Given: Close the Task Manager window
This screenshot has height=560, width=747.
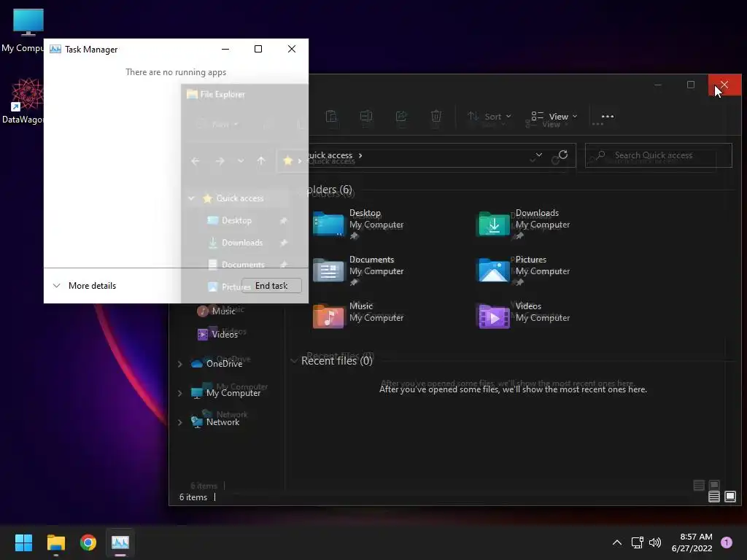Looking at the screenshot, I should pyautogui.click(x=292, y=49).
